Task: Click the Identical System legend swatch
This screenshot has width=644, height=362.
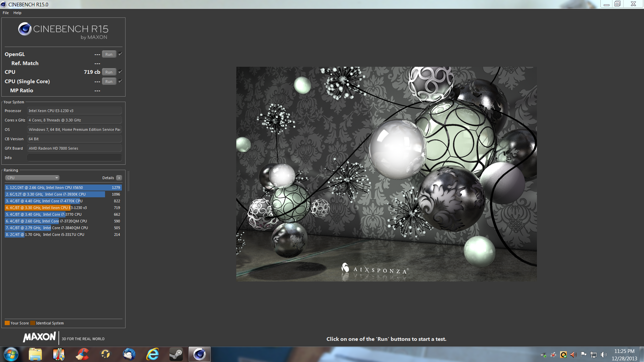Action: pyautogui.click(x=33, y=323)
